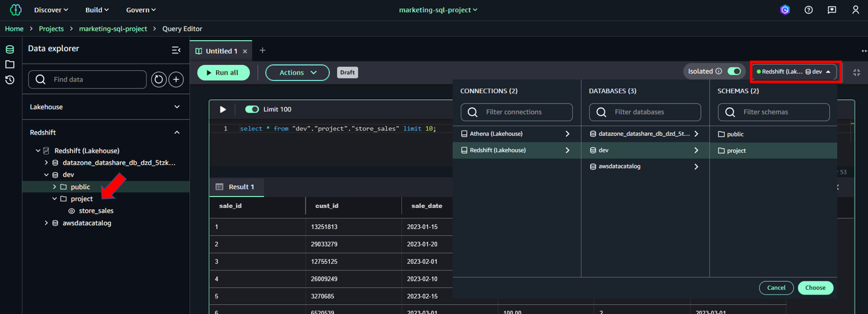
Task: Toggle the Isolated switch
Action: 734,72
